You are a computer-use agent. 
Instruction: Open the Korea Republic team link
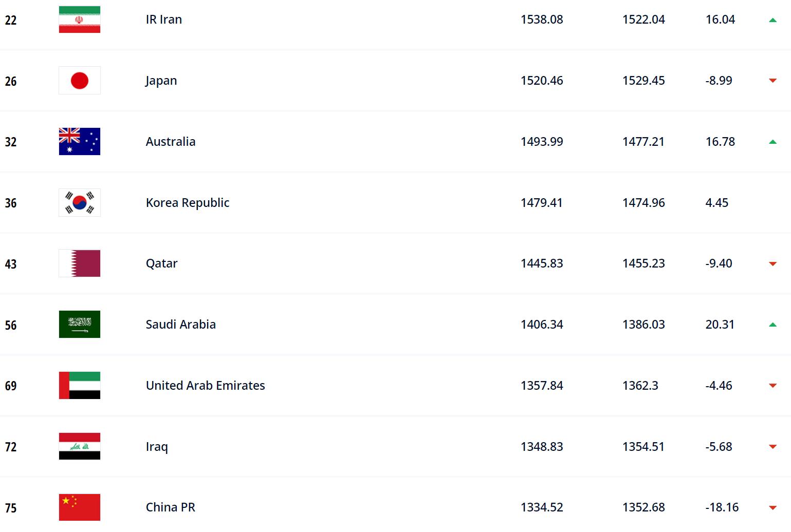point(188,203)
